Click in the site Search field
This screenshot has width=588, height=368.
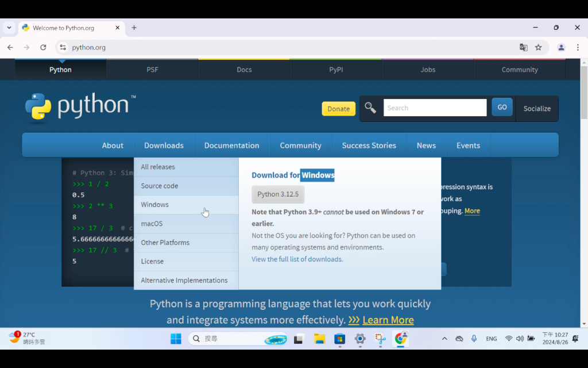coord(435,108)
